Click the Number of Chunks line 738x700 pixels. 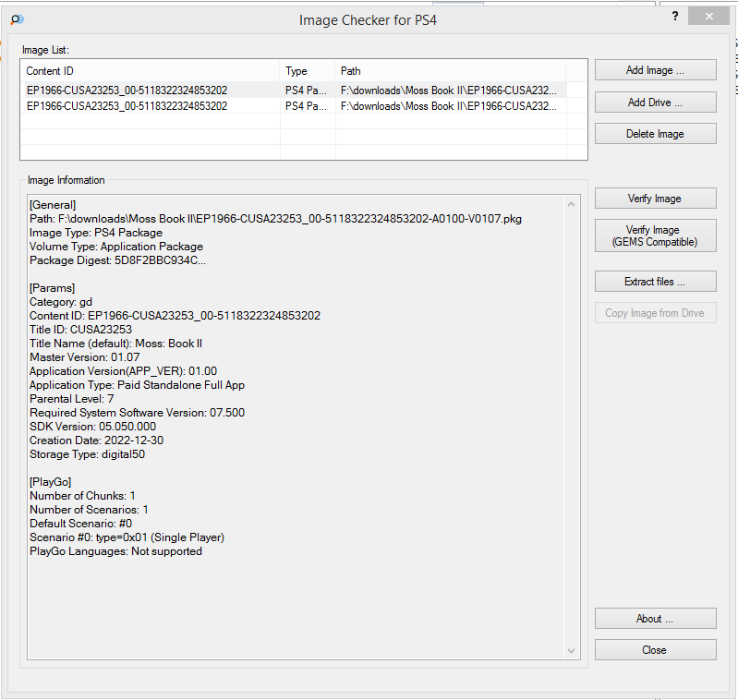(x=82, y=496)
